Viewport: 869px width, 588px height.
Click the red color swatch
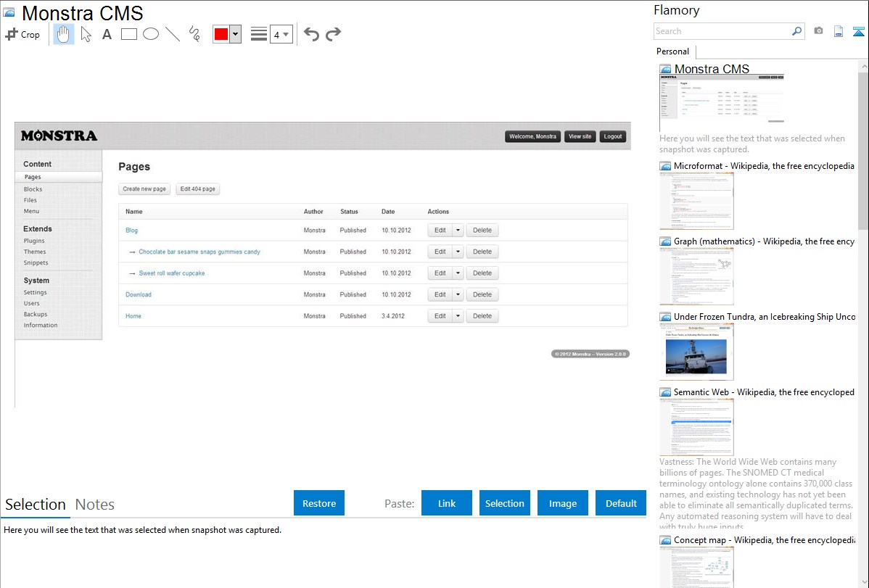[x=221, y=34]
